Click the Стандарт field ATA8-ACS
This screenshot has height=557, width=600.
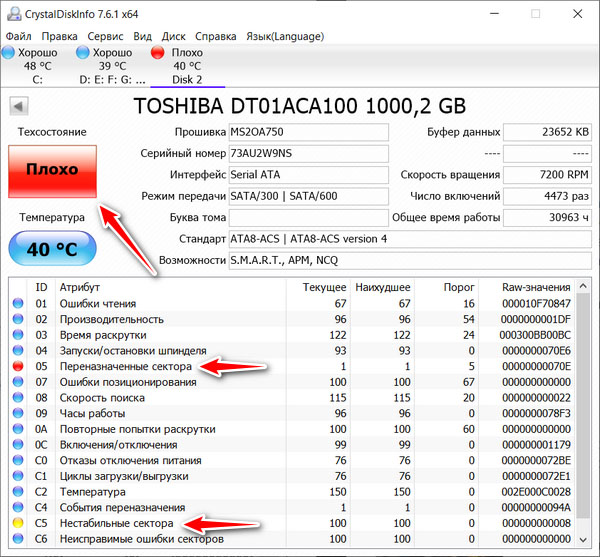410,239
